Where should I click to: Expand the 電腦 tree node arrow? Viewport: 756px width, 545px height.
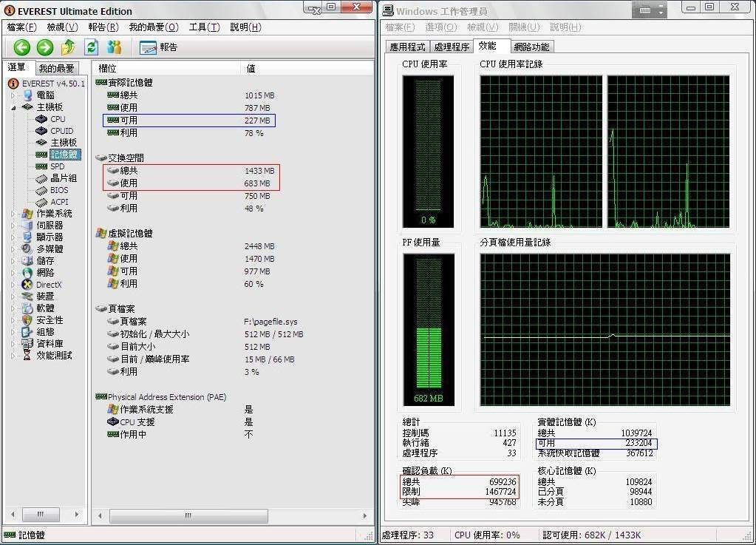(13, 95)
